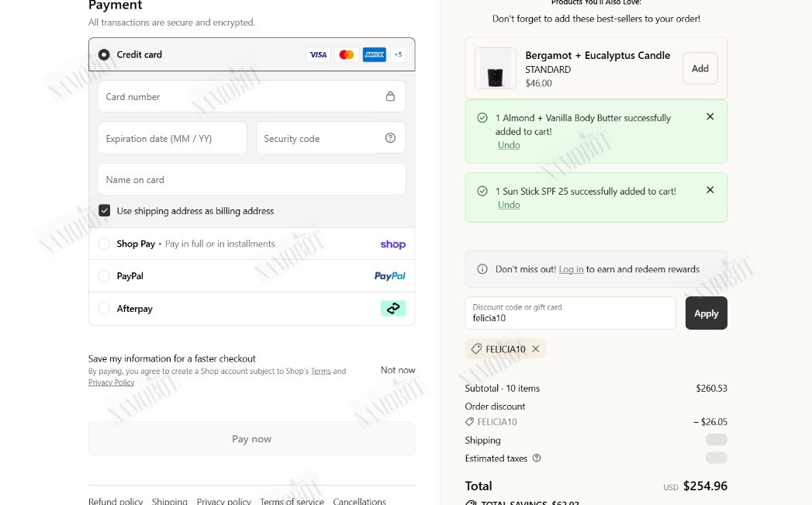Undo adding the Sun Stick SPF 25
This screenshot has height=505, width=812.
509,205
